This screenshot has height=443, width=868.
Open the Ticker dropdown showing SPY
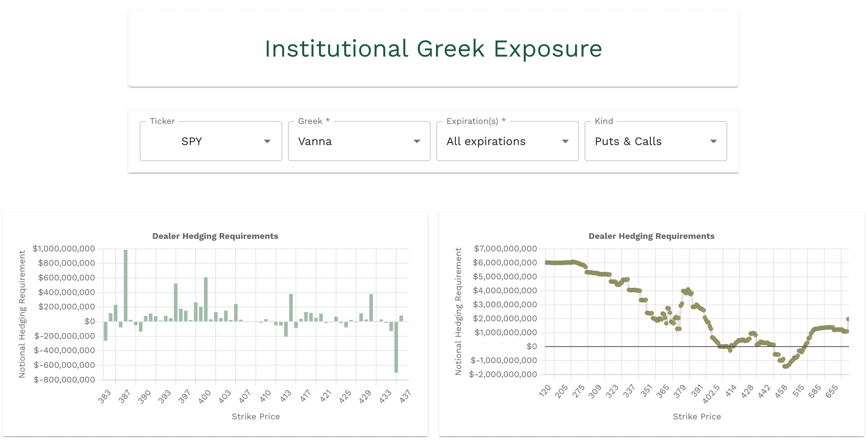pyautogui.click(x=211, y=141)
